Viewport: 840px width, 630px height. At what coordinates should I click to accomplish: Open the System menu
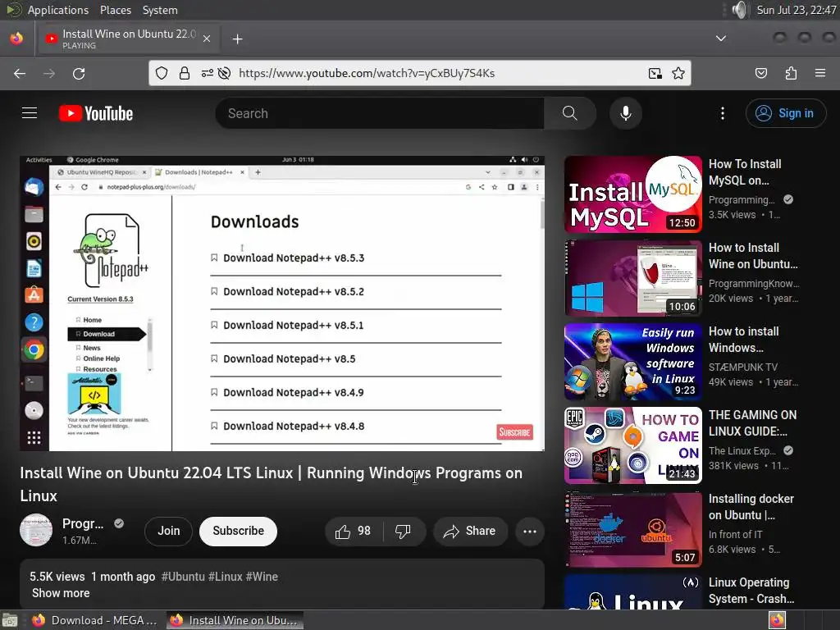[x=160, y=10]
